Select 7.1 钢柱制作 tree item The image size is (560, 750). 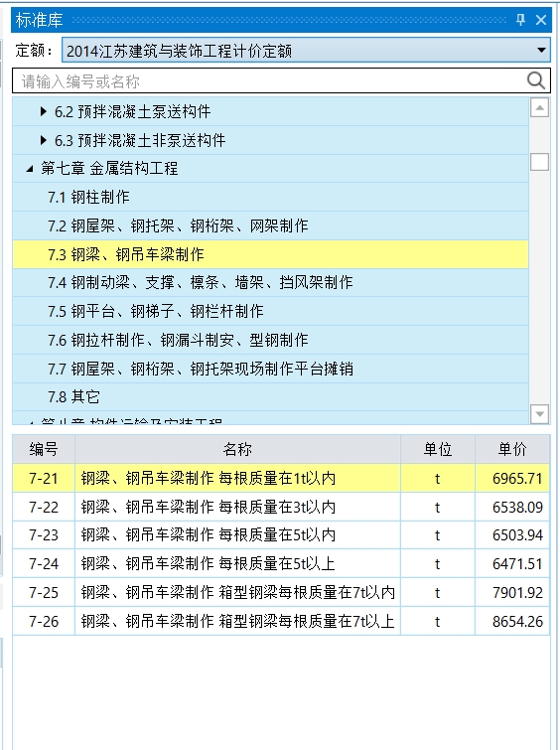tap(271, 197)
